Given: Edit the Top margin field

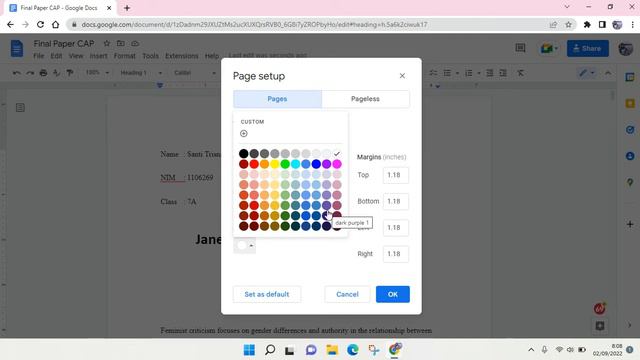Looking at the screenshot, I should pos(396,175).
